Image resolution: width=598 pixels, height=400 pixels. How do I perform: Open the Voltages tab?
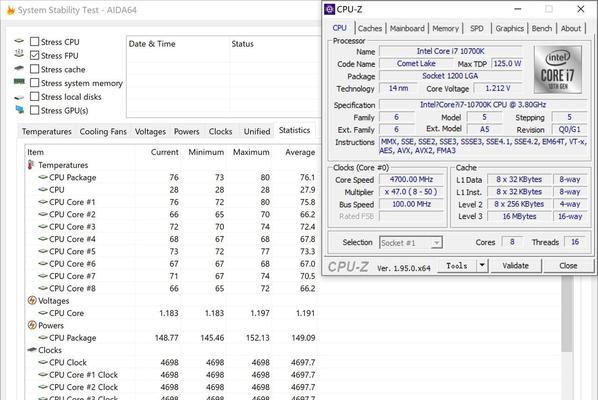click(150, 132)
